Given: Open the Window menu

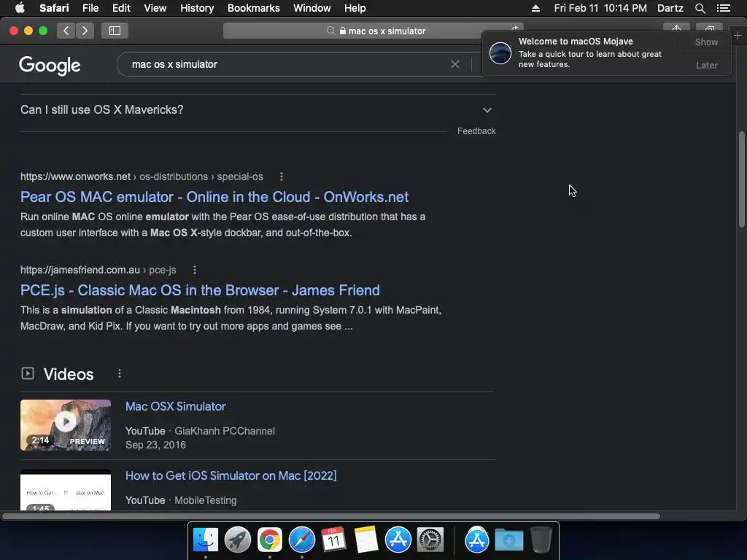Looking at the screenshot, I should pyautogui.click(x=311, y=8).
